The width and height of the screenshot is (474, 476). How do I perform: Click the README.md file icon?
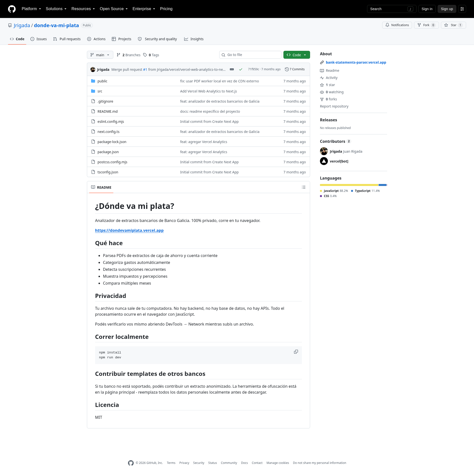tap(93, 111)
